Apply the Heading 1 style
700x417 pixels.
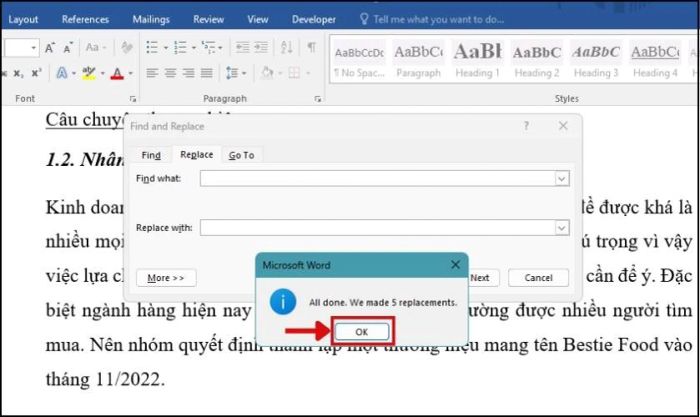point(477,60)
